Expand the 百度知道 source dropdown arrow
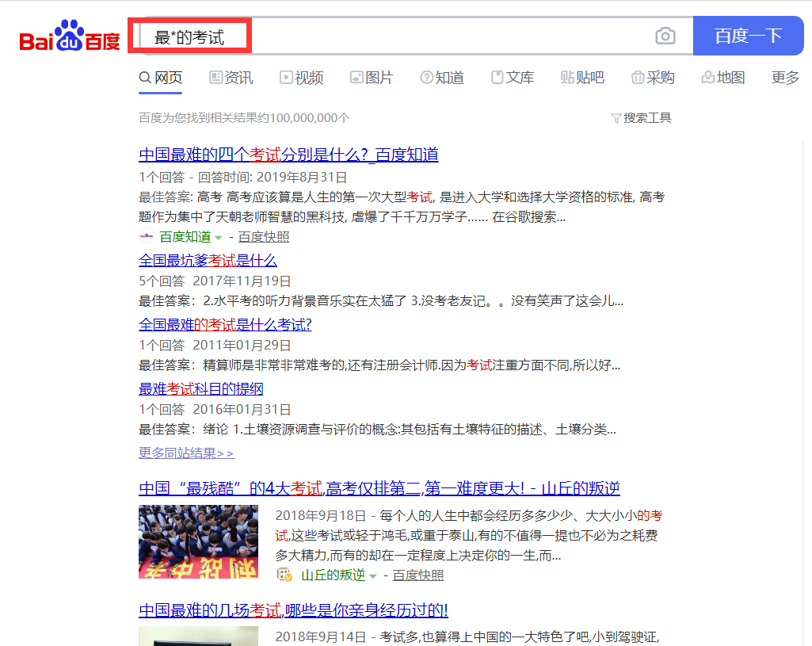The width and height of the screenshot is (812, 646). point(219,238)
